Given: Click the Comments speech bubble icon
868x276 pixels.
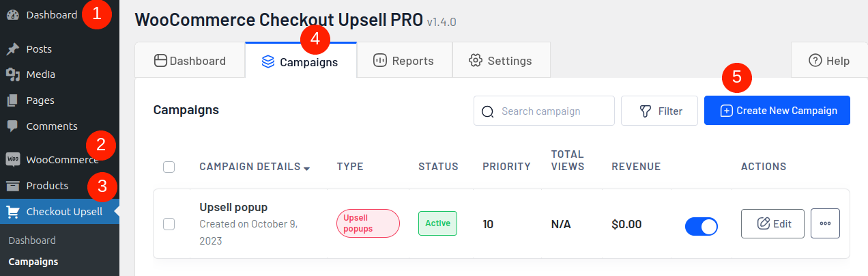Looking at the screenshot, I should (12, 126).
